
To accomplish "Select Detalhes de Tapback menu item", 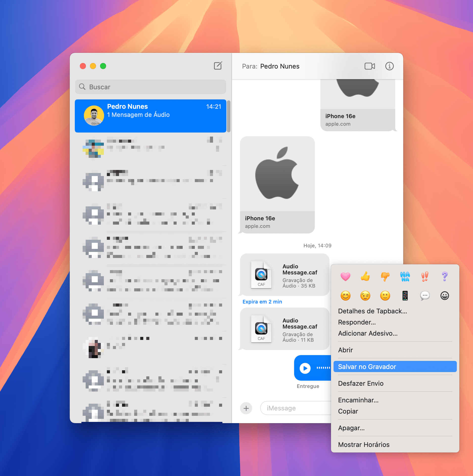I will click(395, 311).
